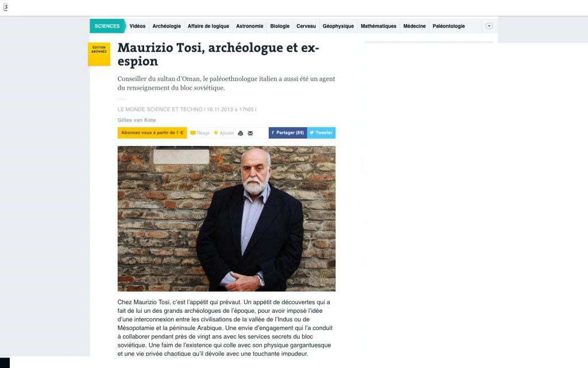This screenshot has width=588, height=368.
Task: Click the Tweeter button
Action: point(322,133)
